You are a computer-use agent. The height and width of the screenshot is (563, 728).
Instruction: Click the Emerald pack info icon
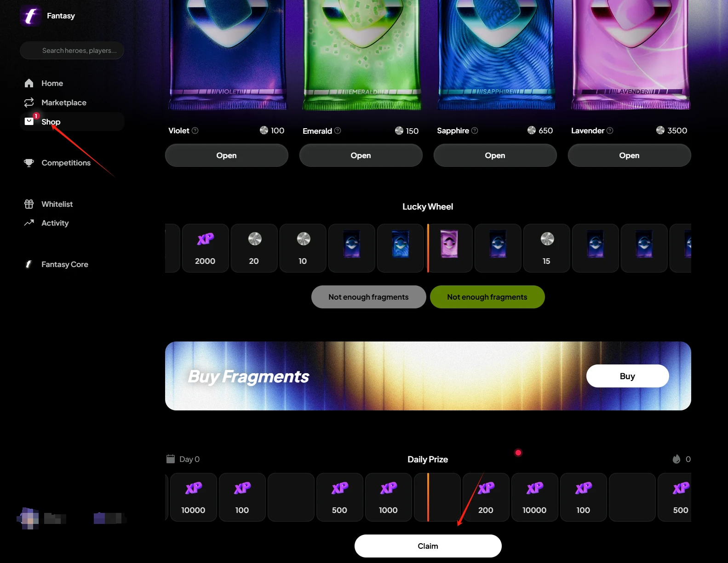tap(338, 131)
